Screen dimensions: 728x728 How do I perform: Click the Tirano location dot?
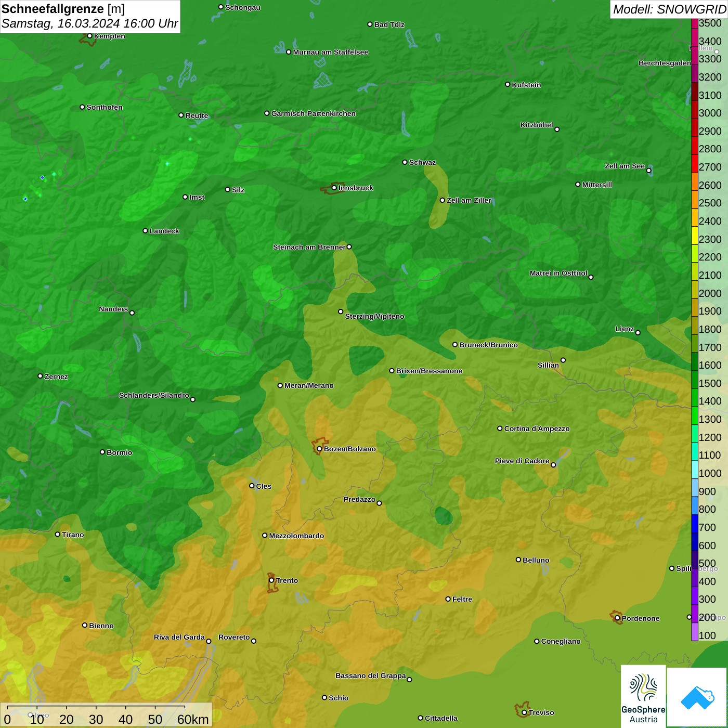pos(58,534)
